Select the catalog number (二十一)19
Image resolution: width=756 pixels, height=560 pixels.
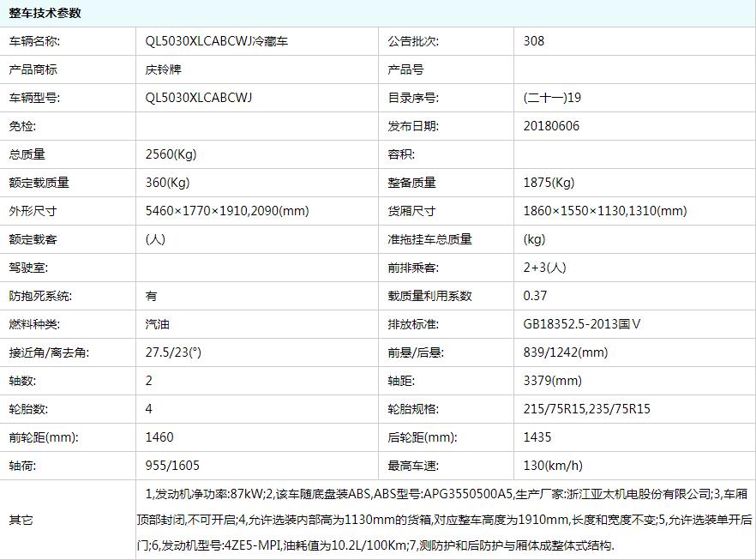pyautogui.click(x=552, y=98)
